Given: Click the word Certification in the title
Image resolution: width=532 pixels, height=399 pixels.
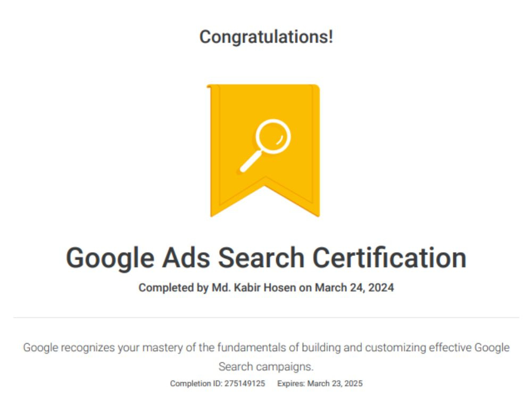Looking at the screenshot, I should (389, 258).
